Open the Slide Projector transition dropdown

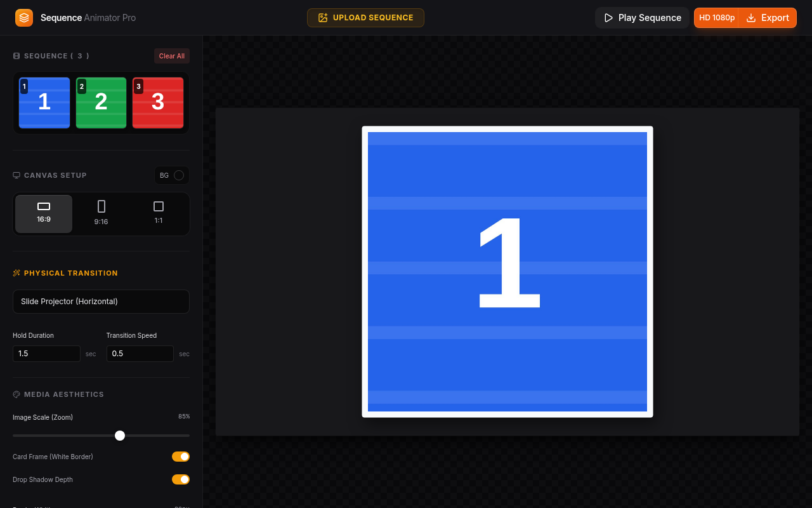pos(101,302)
